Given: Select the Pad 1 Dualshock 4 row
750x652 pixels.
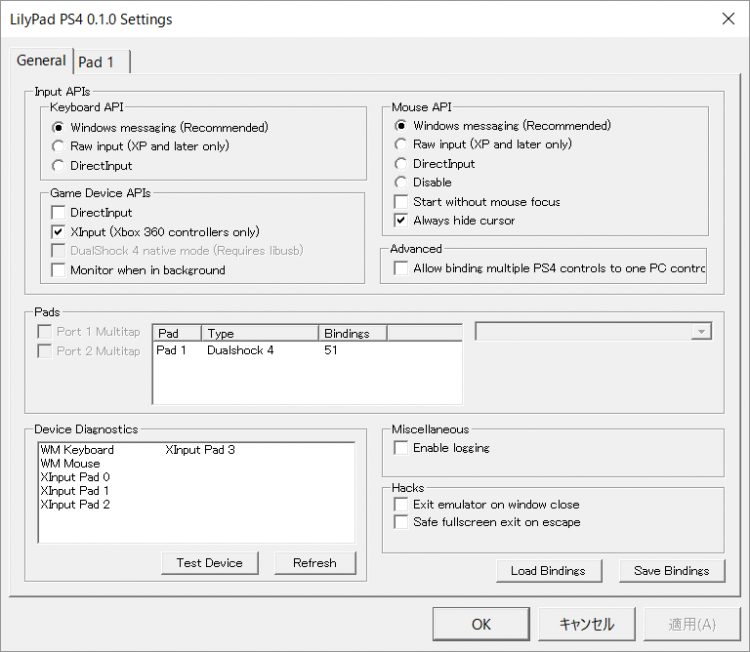Looking at the screenshot, I should (x=307, y=350).
